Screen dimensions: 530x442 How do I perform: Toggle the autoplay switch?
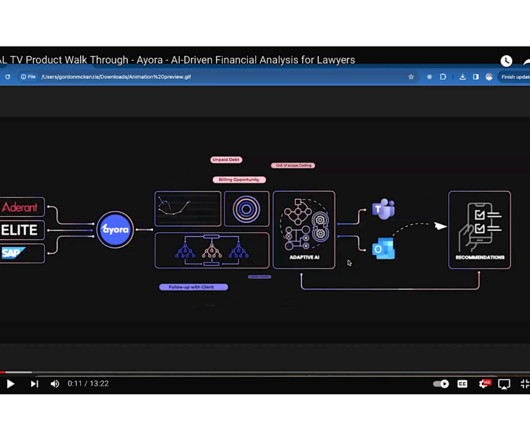pos(441,384)
